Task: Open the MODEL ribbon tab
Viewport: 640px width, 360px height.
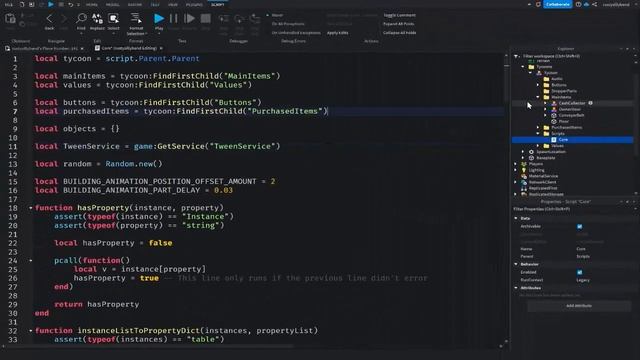Action: 113,4
